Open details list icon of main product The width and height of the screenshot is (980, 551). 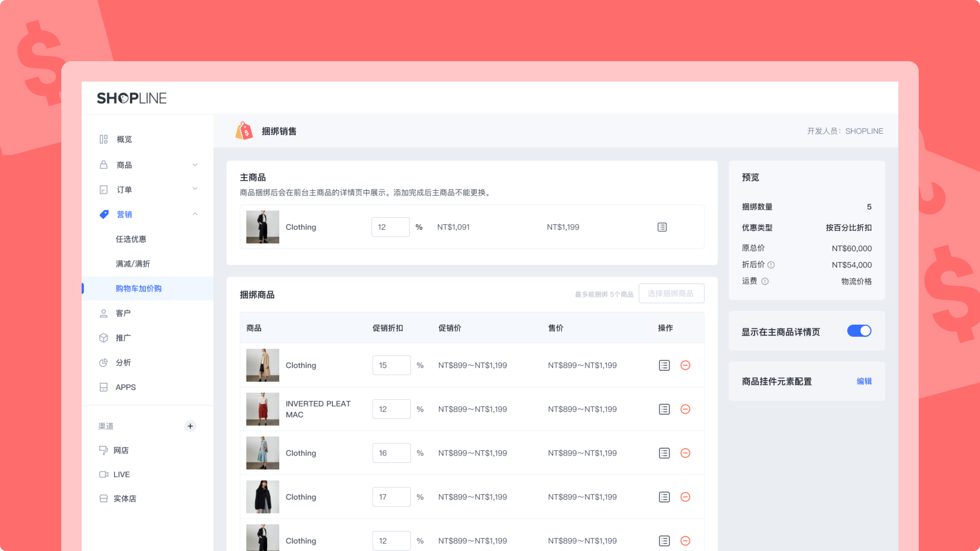tap(662, 227)
